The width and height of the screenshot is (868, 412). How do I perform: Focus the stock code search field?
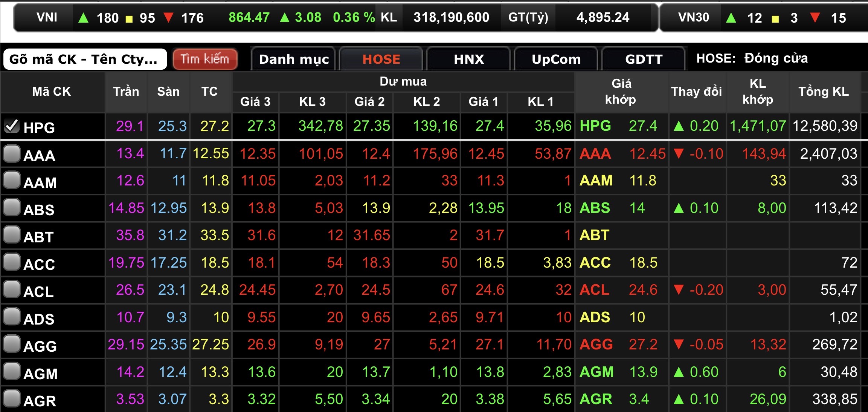85,59
